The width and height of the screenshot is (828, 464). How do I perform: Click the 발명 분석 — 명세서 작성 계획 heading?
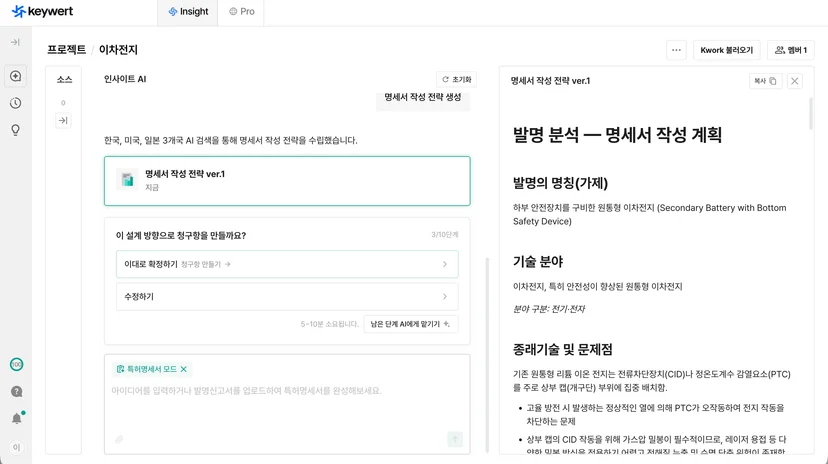[x=617, y=135]
